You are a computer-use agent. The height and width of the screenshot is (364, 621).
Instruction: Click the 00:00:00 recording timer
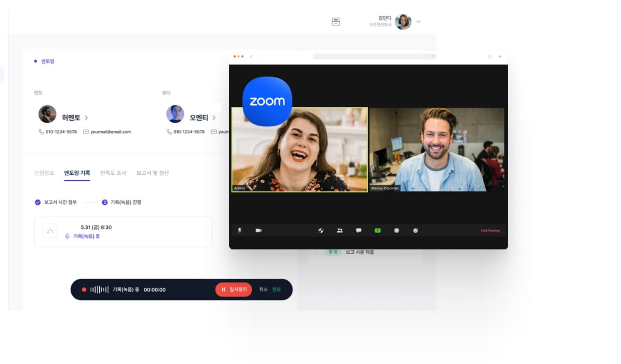point(154,290)
